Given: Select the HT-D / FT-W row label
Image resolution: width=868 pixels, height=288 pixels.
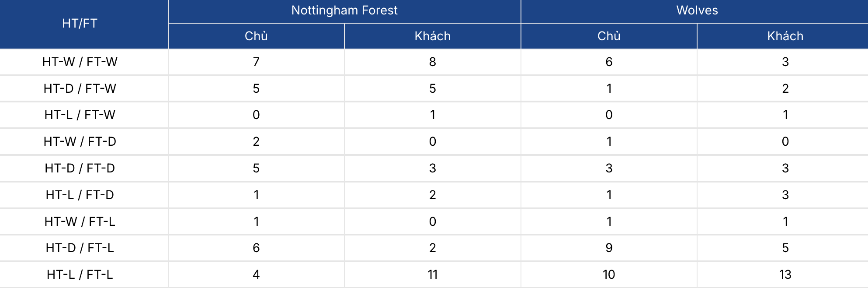Looking at the screenshot, I should pyautogui.click(x=80, y=88).
